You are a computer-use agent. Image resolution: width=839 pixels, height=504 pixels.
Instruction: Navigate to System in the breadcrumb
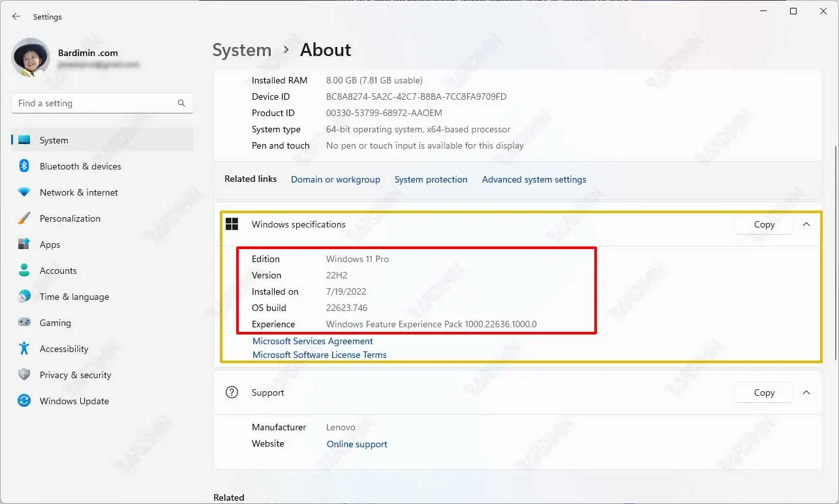(242, 50)
